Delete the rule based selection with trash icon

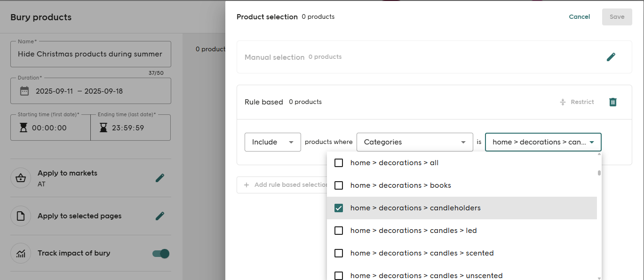[612, 102]
